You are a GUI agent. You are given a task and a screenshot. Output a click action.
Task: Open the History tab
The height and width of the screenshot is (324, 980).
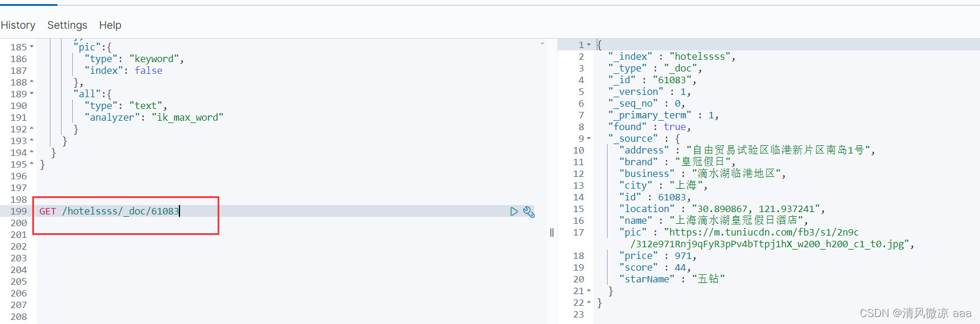click(18, 25)
